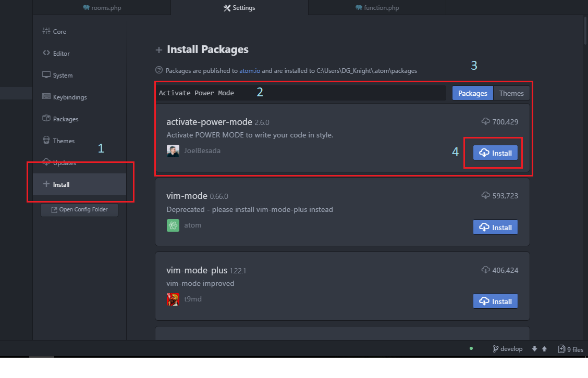Viewport: 588px width, 378px height.
Task: Click the help circle beside packages note
Action: [x=159, y=71]
